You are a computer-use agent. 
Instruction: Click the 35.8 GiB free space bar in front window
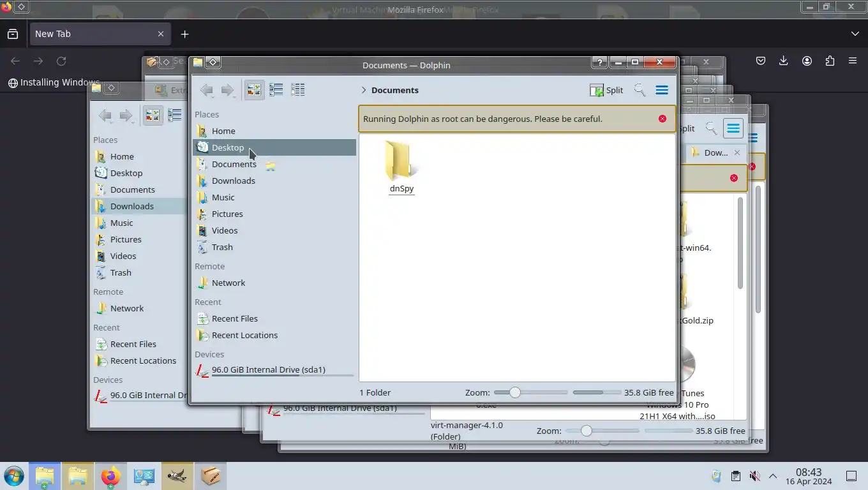pos(597,392)
